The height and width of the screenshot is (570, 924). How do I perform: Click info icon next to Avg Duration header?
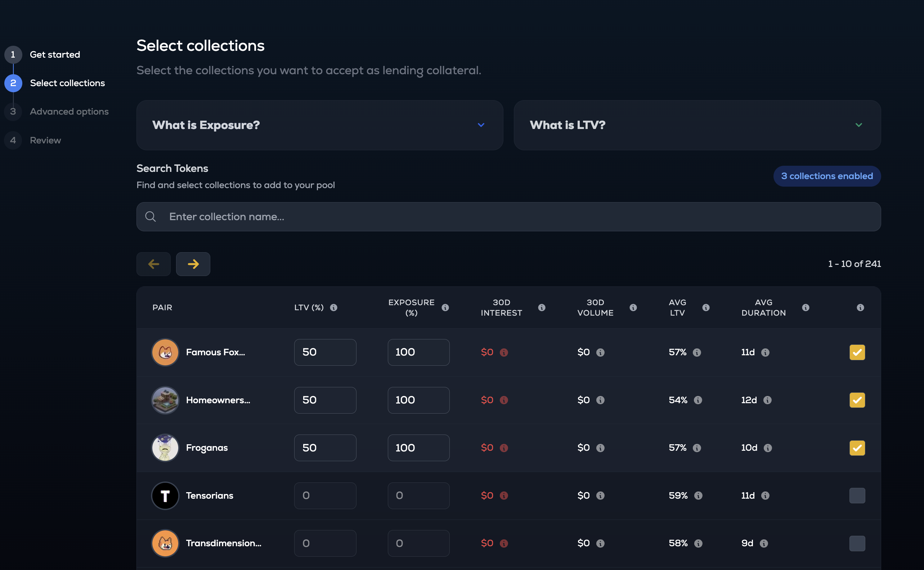coord(806,308)
